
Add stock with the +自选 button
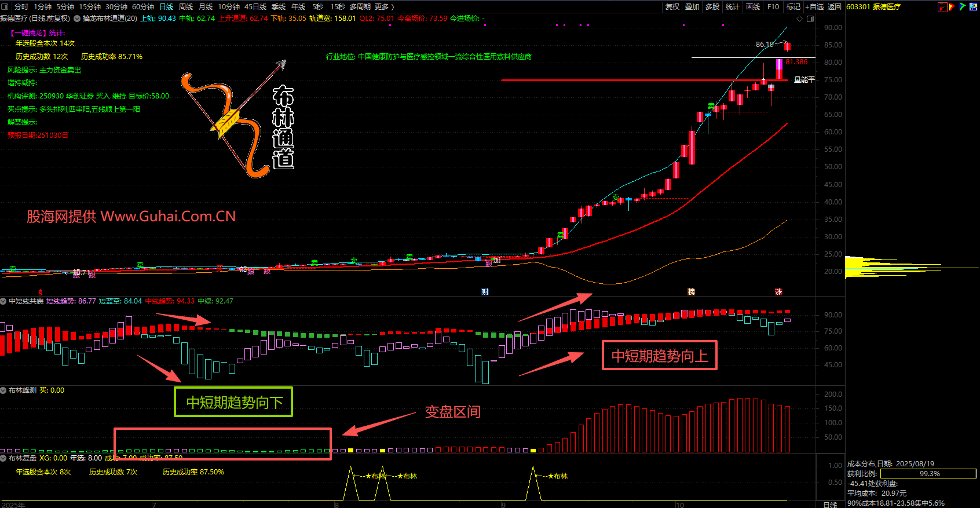pyautogui.click(x=814, y=7)
